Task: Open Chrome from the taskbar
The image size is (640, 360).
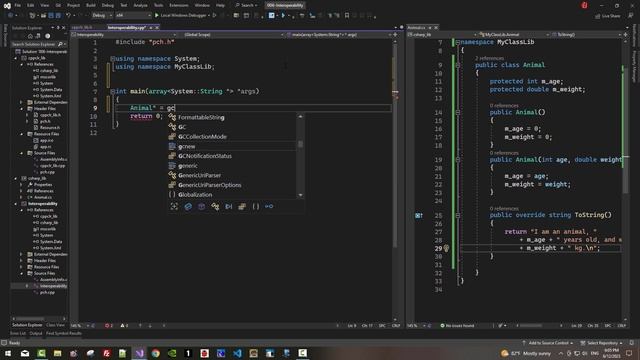Action: coord(156,353)
